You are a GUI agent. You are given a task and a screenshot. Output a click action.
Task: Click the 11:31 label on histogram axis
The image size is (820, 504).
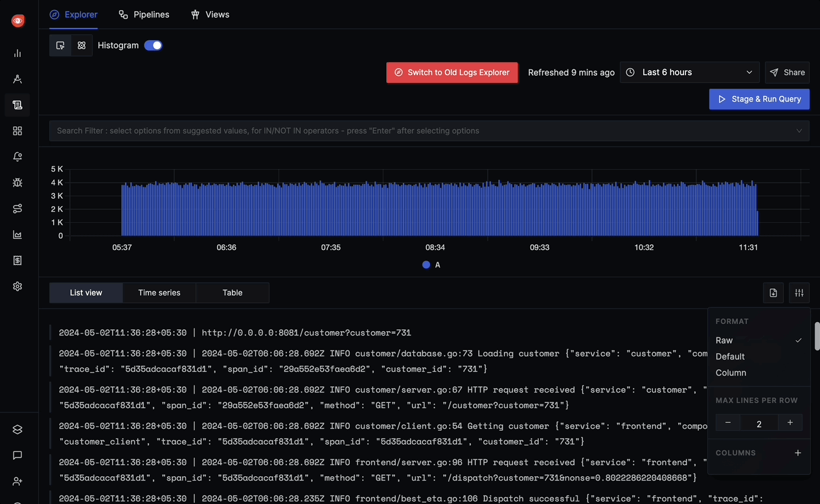[x=748, y=247]
